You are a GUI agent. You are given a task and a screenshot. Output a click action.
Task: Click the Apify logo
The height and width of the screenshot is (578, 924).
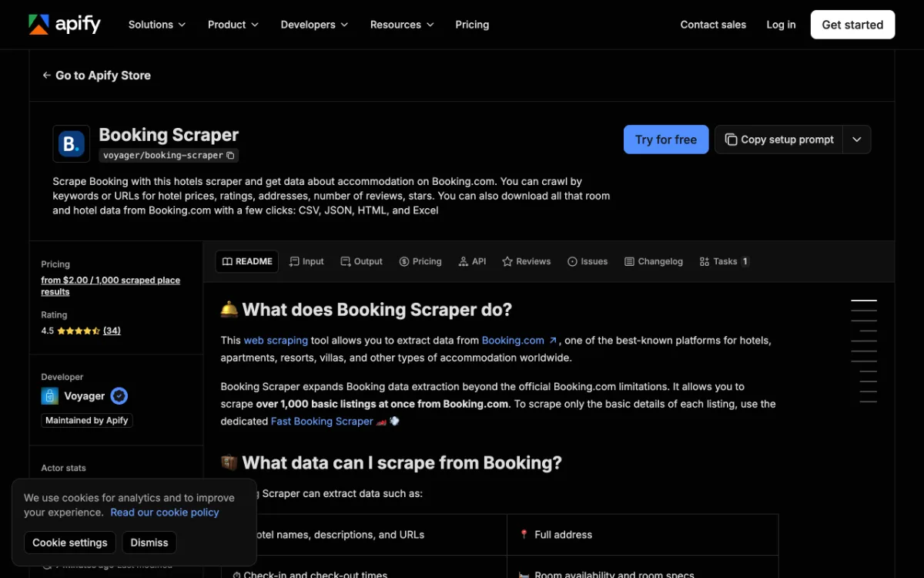tap(65, 25)
